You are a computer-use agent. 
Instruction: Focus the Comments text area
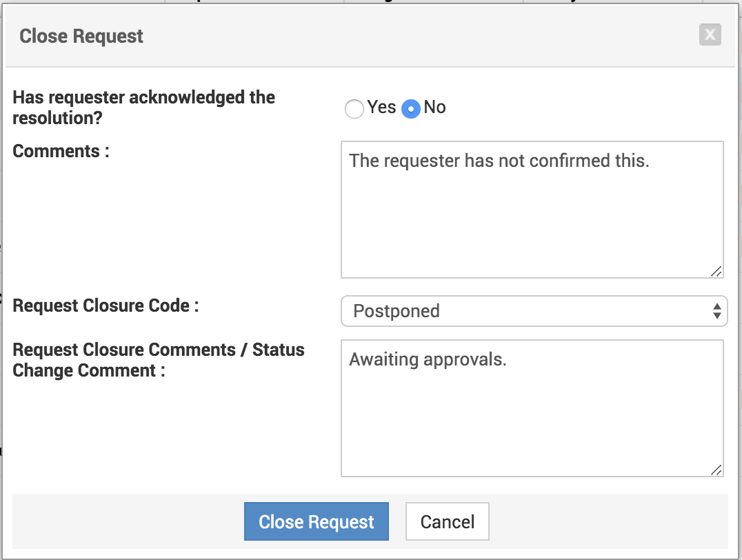coord(532,221)
